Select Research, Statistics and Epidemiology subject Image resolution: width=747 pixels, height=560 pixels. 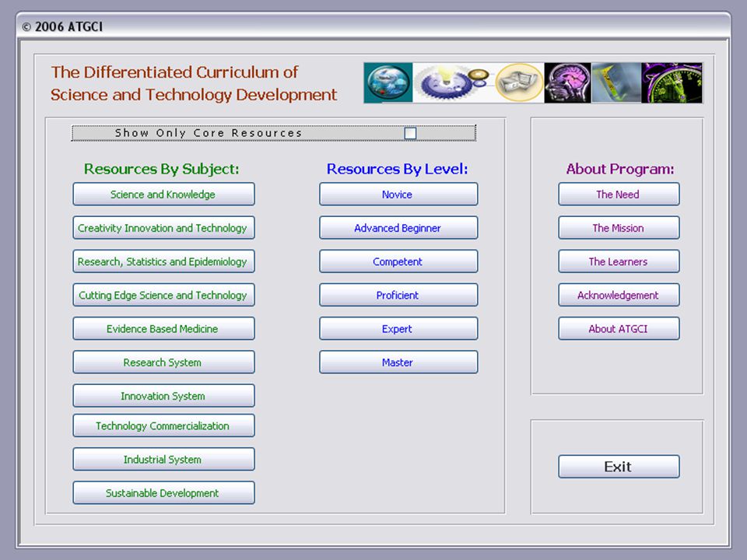[163, 261]
